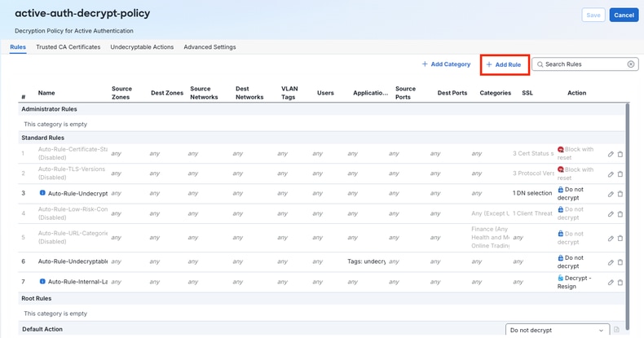Click the Action column header
Screen dimensions: 644x338
(576, 93)
